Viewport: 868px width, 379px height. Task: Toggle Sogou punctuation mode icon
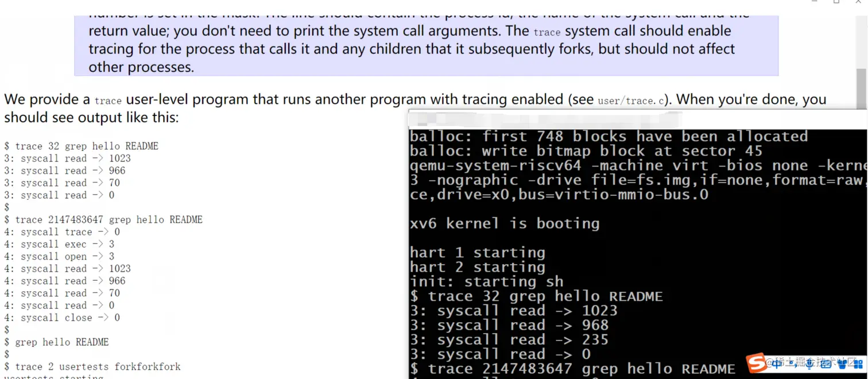click(793, 364)
